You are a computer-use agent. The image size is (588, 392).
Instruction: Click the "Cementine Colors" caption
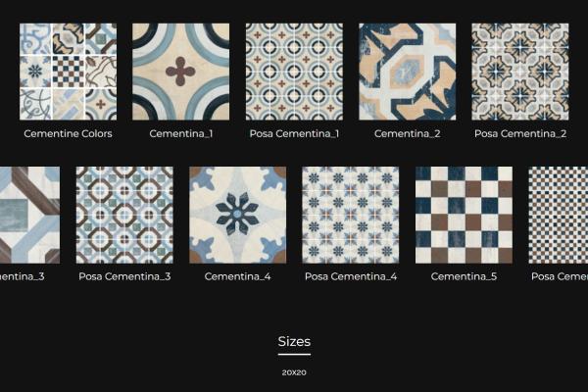(x=68, y=133)
